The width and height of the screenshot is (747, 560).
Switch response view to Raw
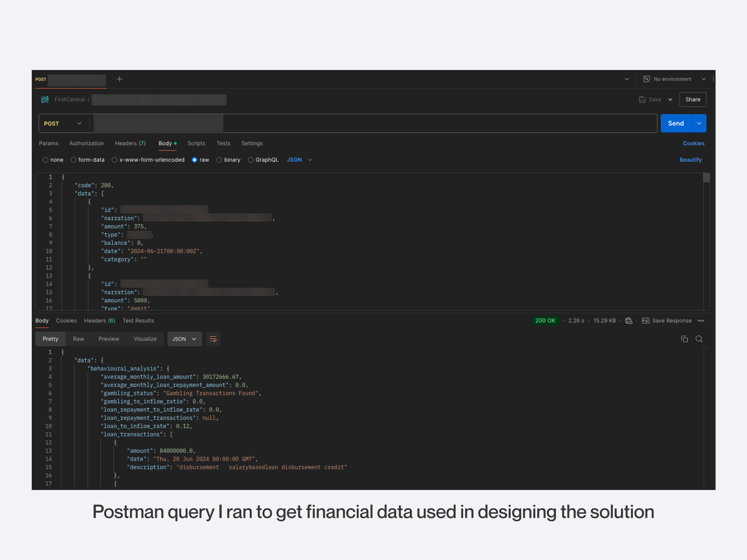point(78,339)
